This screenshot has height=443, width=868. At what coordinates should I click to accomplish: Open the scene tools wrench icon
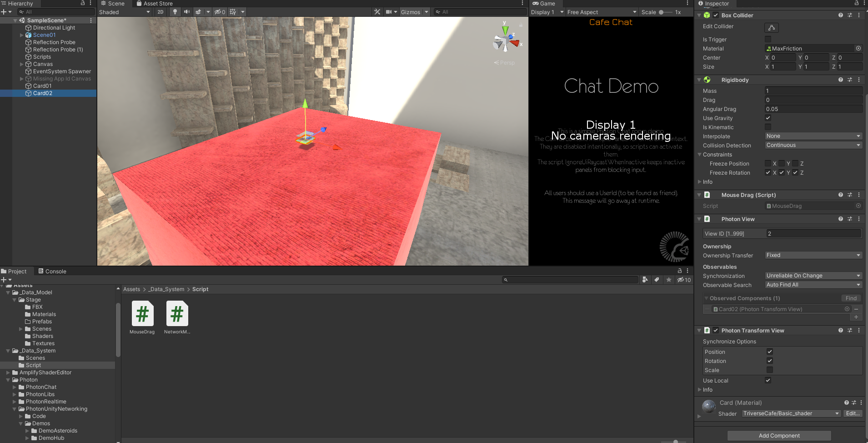pos(377,12)
